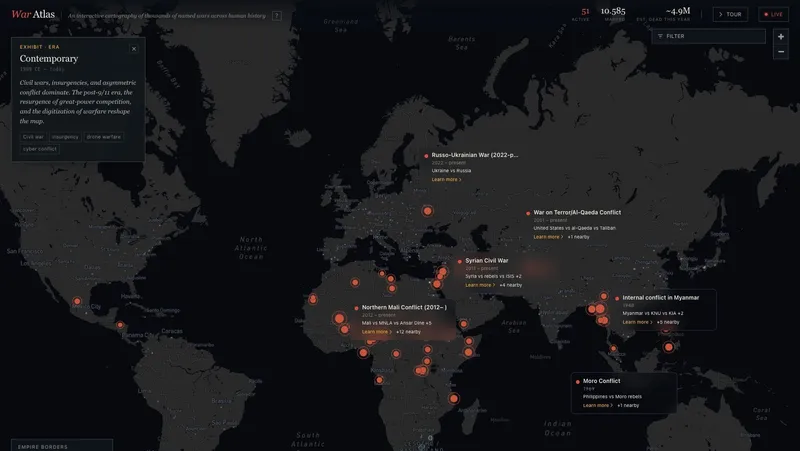
Task: Click the 51 ACTIVE counter
Action: pyautogui.click(x=581, y=14)
